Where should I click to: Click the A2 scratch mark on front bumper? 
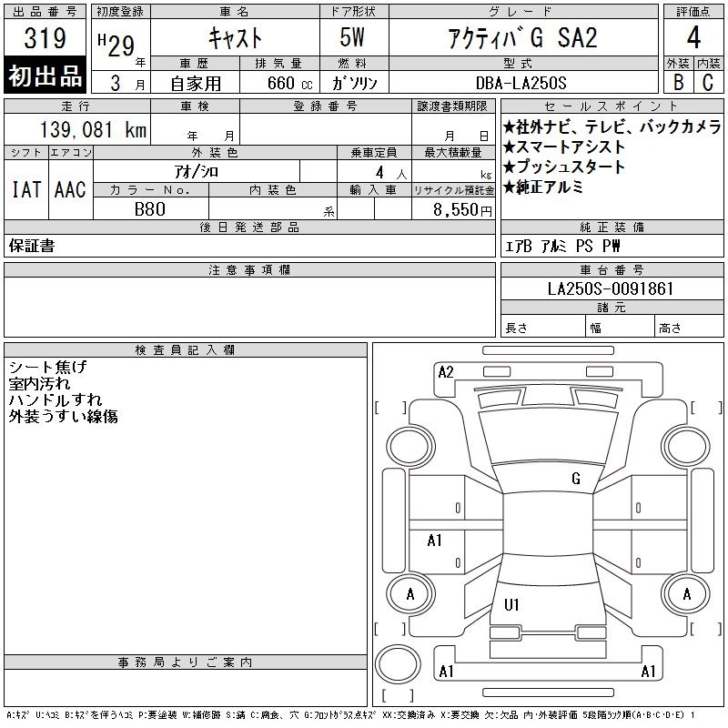[x=446, y=372]
